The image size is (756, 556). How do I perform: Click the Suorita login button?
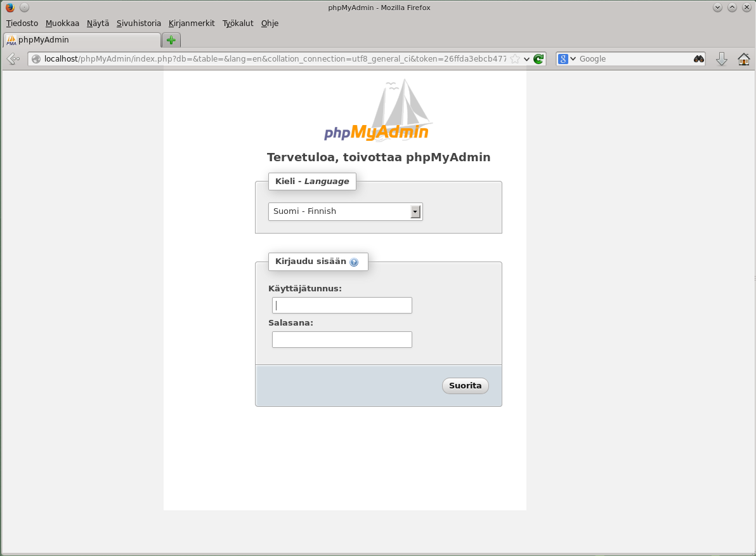click(466, 386)
